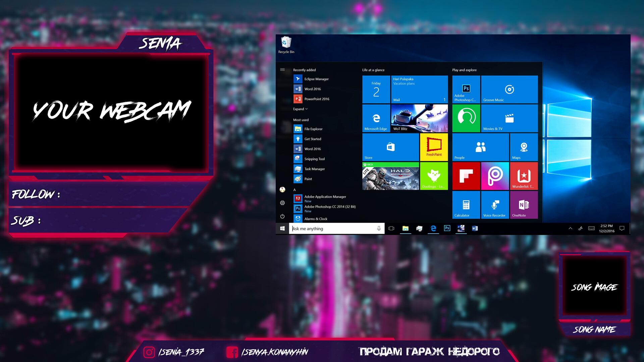Expand the Recently added apps list
Viewport: 644px width, 362px height.
pos(300,109)
